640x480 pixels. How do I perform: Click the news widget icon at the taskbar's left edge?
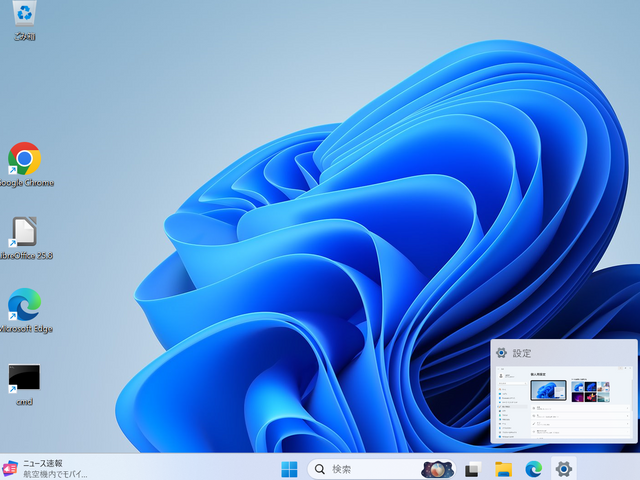pos(10,469)
